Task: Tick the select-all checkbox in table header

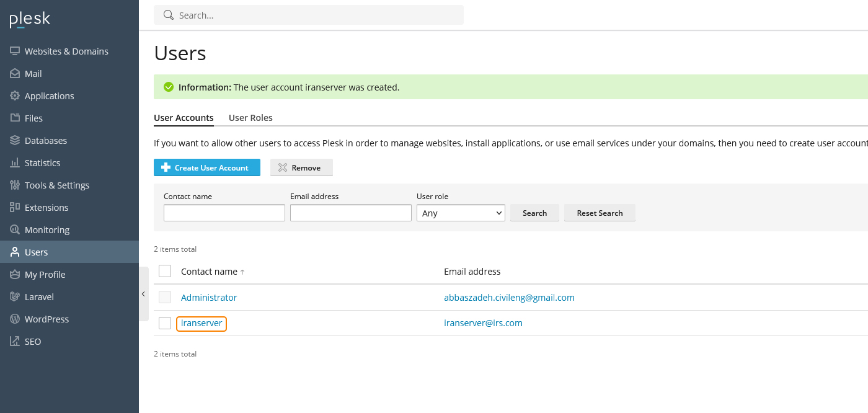Action: 165,271
